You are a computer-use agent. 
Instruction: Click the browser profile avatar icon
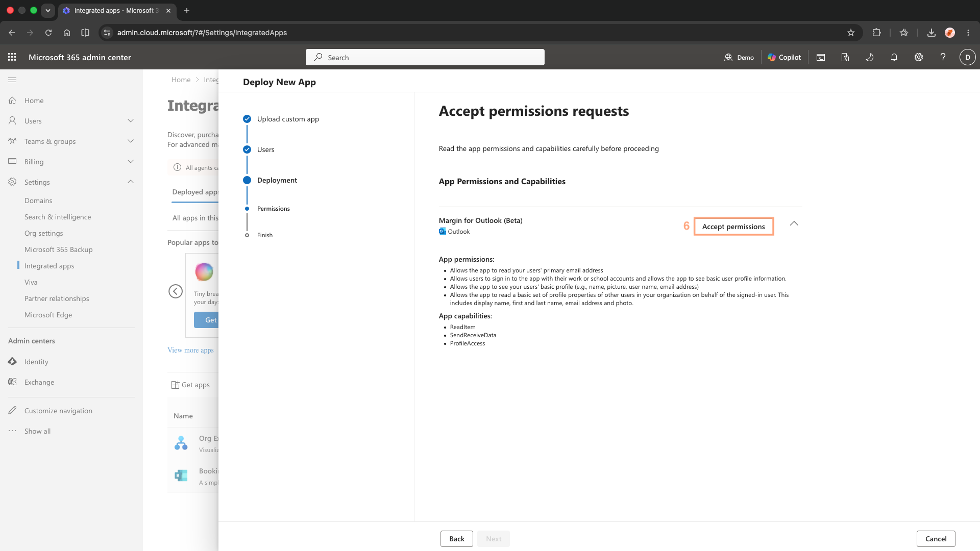coord(950,33)
